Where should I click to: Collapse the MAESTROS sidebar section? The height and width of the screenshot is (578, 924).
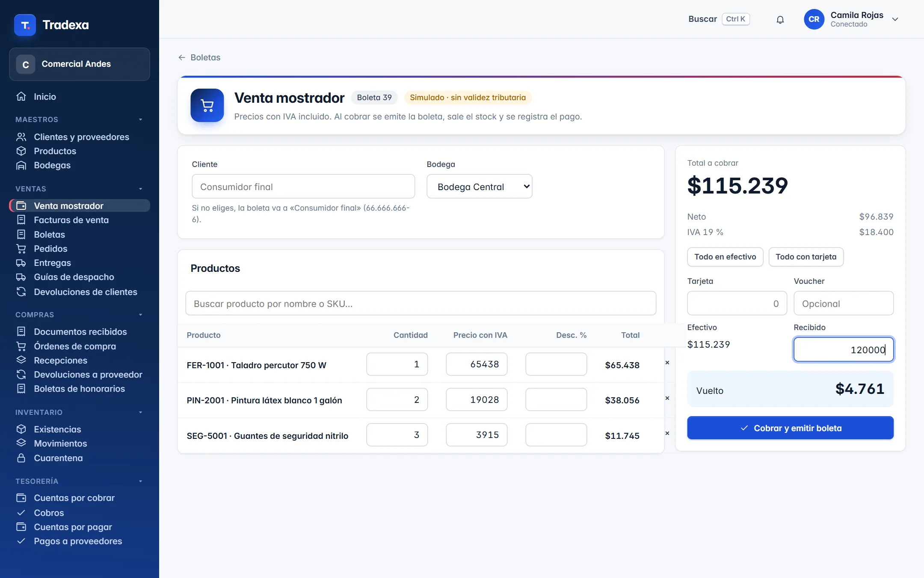point(140,119)
